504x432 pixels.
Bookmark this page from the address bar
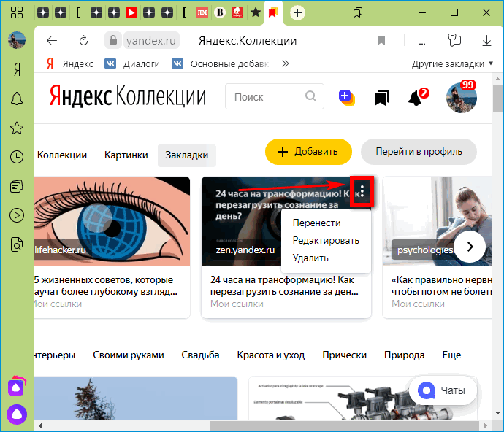[381, 41]
